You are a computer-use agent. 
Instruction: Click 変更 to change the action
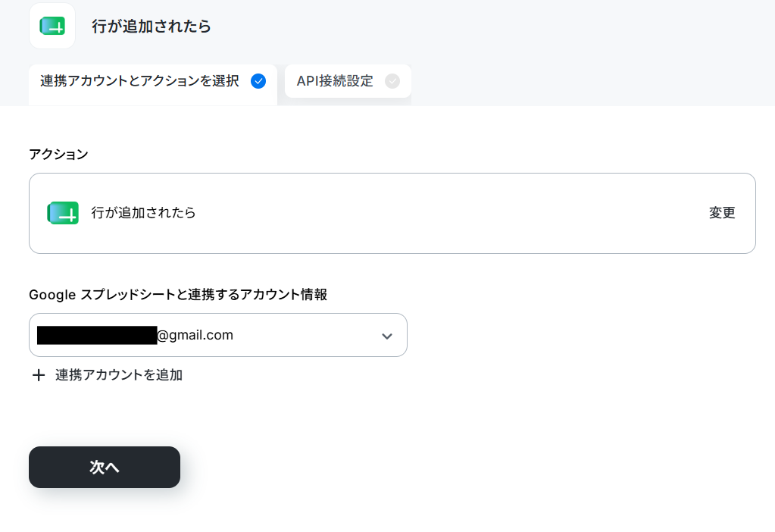pos(722,213)
